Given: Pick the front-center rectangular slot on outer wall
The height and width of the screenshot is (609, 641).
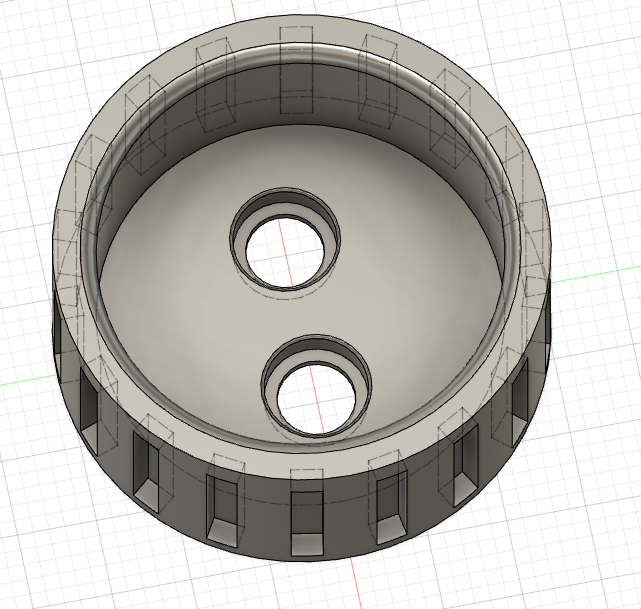Looking at the screenshot, I should point(307,523).
